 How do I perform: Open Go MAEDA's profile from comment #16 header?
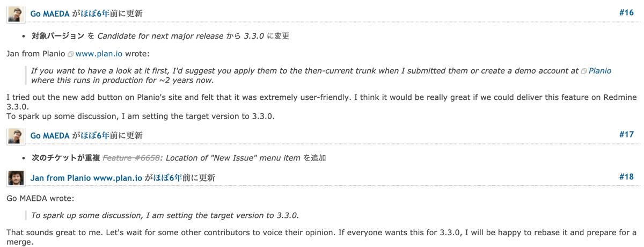(x=50, y=14)
